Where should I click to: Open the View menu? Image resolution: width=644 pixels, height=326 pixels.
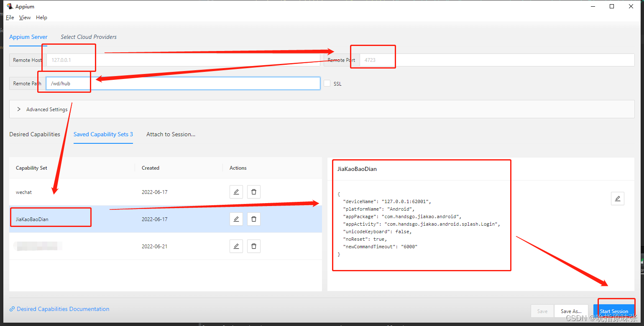pyautogui.click(x=25, y=18)
